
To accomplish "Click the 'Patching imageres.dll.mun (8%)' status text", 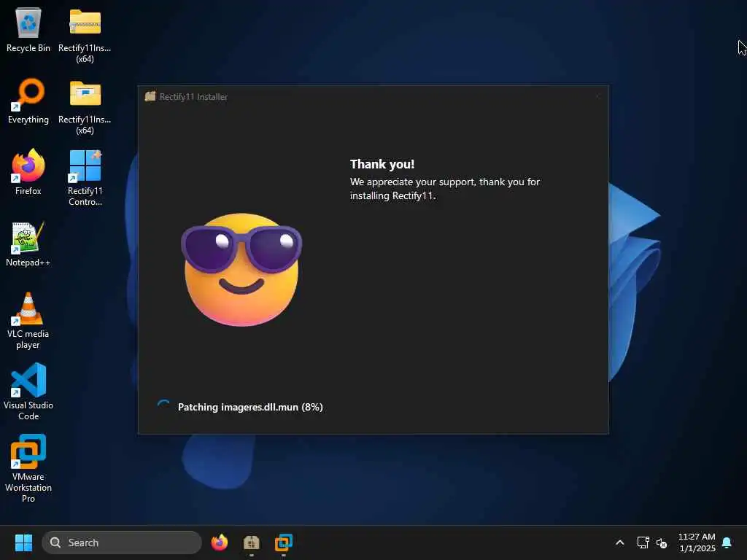I will pos(250,407).
